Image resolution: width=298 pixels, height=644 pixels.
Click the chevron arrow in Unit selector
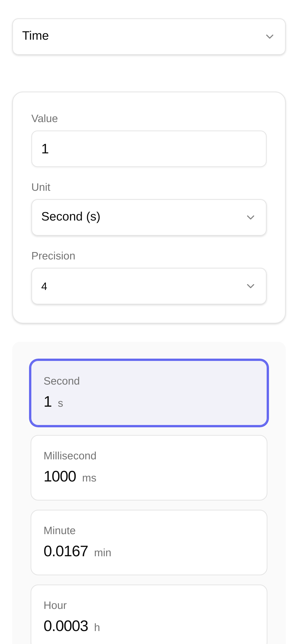pos(251,217)
